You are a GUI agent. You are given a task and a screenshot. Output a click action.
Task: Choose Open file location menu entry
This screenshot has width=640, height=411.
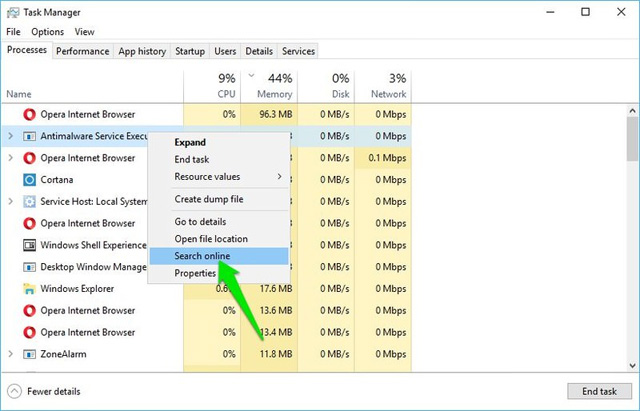tap(219, 239)
